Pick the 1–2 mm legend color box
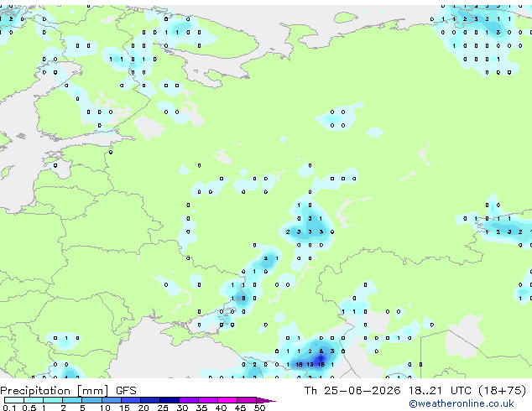Viewport: 532px width, 411px height. pyautogui.click(x=53, y=400)
